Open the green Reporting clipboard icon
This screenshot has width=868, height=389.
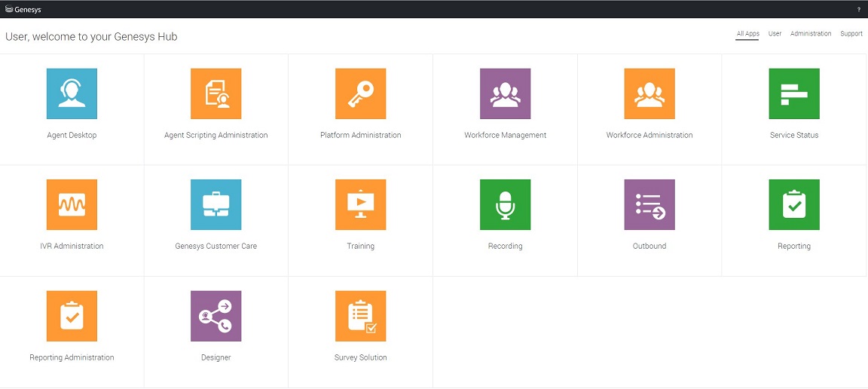(794, 204)
